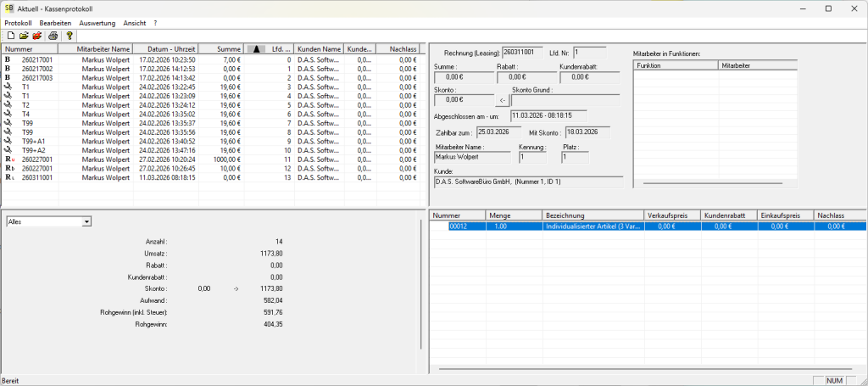Viewport: 868px width, 386px height.
Task: Click the yellow help question mark icon
Action: (70, 36)
